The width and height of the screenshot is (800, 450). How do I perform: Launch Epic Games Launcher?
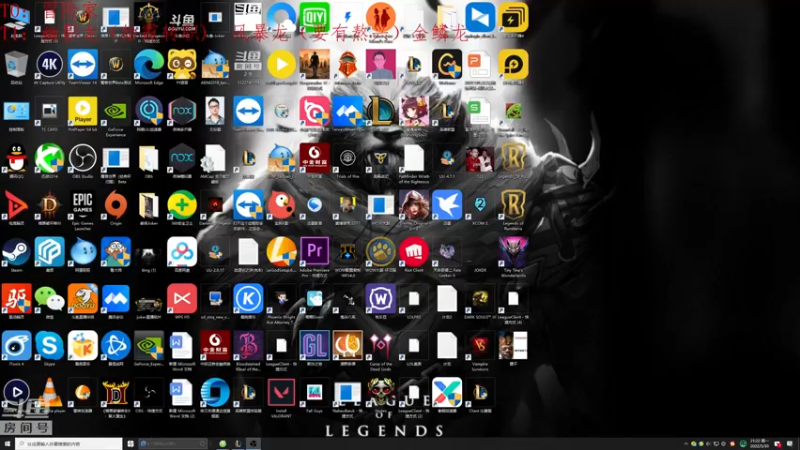[83, 205]
